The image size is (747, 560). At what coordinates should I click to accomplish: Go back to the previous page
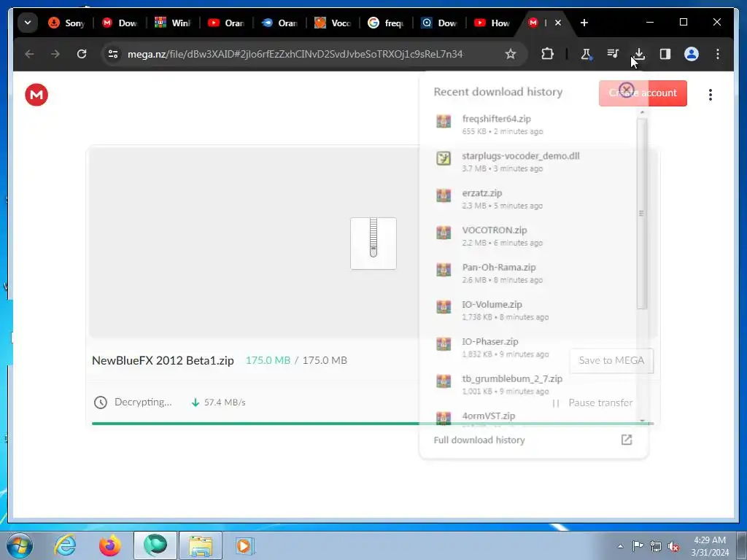pos(29,54)
